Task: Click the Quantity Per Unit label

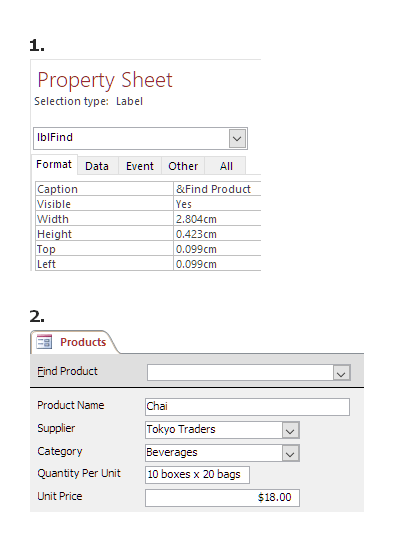Action: click(79, 473)
